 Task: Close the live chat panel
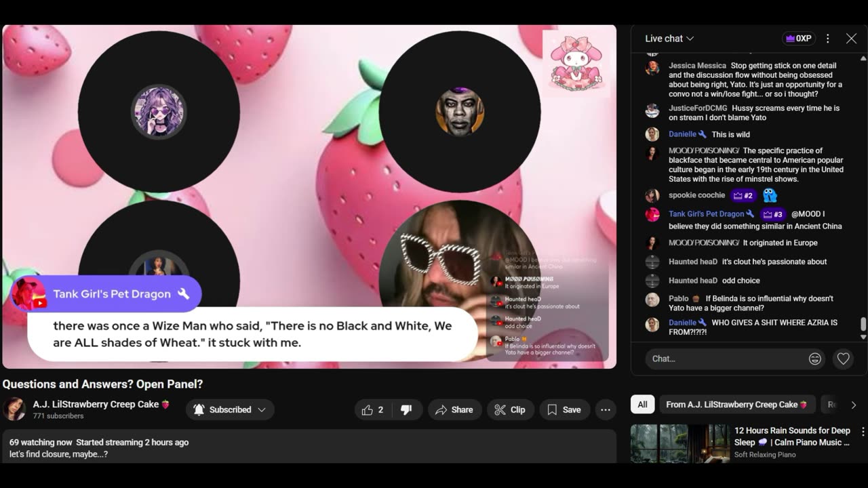851,39
